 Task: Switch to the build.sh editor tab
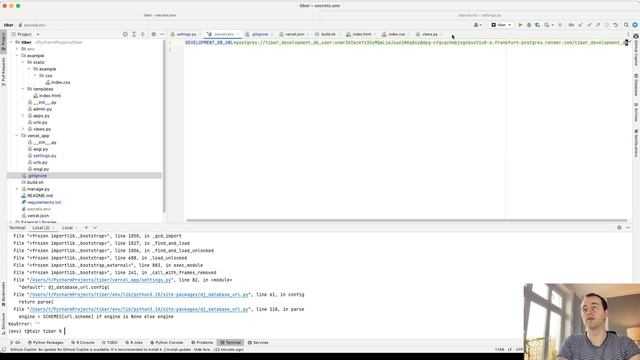pyautogui.click(x=328, y=34)
